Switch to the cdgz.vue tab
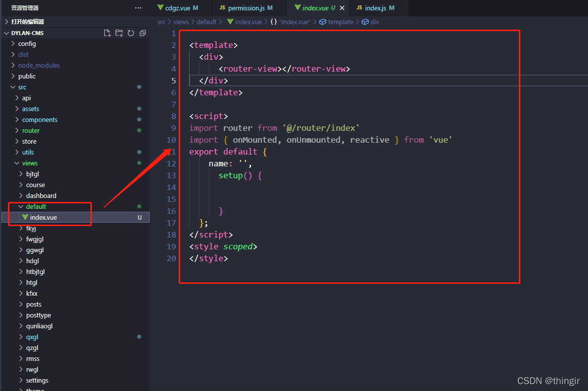Image resolution: width=588 pixels, height=391 pixels. (182, 8)
